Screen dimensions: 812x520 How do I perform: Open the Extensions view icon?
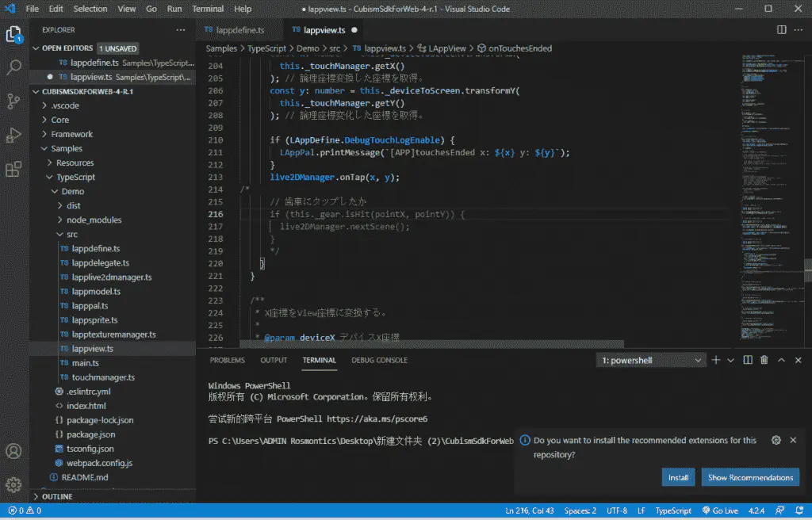point(13,169)
